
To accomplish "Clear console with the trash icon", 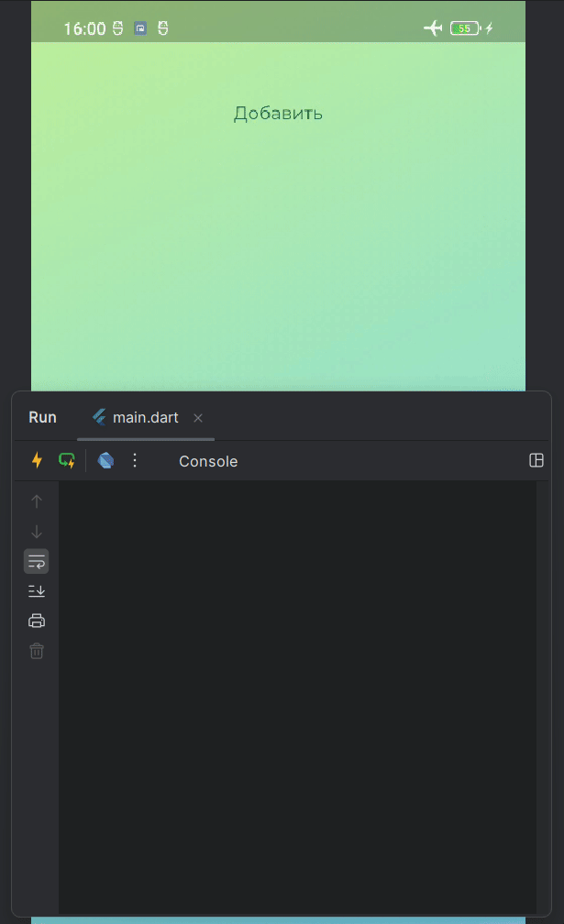I will (37, 651).
